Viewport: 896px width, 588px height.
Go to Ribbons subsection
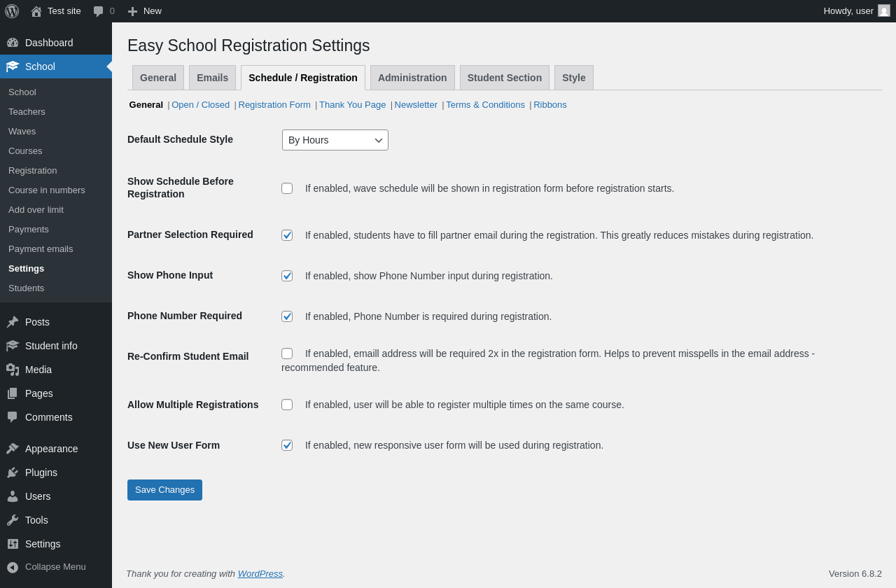[x=550, y=105]
